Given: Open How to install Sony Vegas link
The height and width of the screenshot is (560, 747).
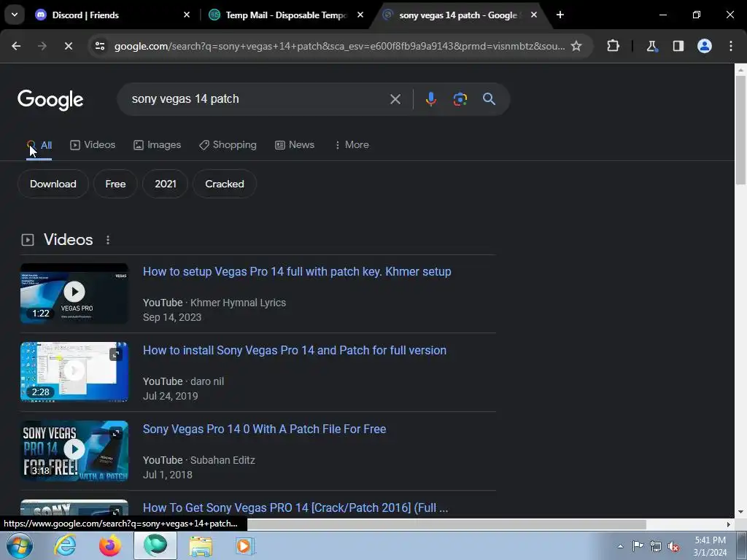Looking at the screenshot, I should [295, 350].
